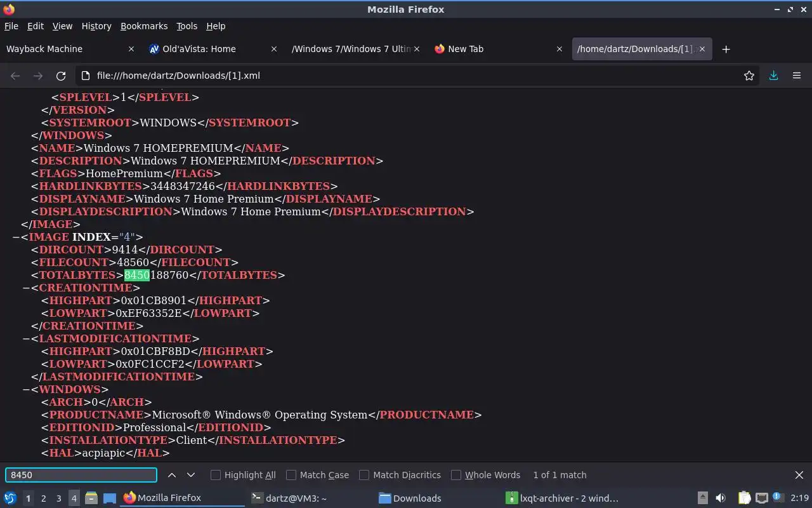812x508 pixels.
Task: Open the File menu
Action: [x=11, y=26]
